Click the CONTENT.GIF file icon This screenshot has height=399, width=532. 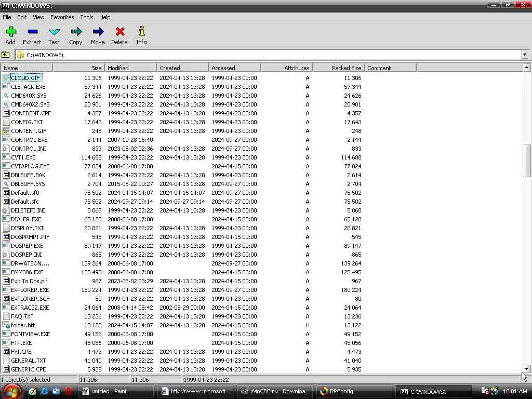coord(6,131)
